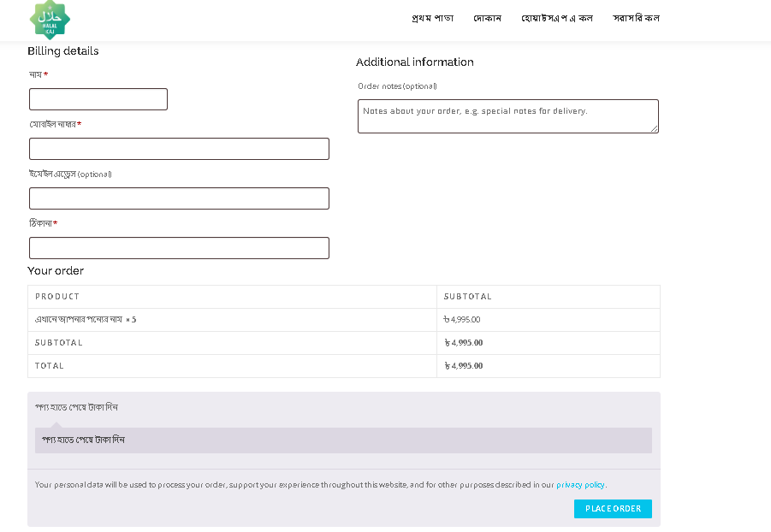
Task: Click the payment description box
Action: tap(343, 440)
